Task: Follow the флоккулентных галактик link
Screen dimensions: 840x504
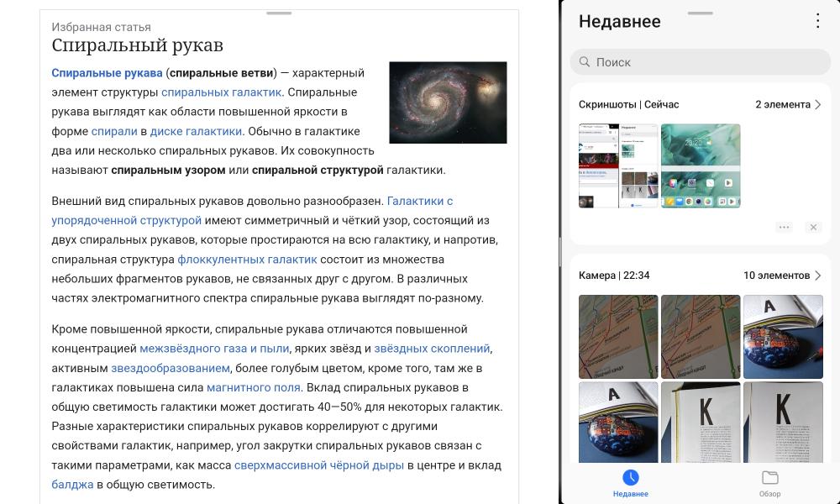Action: [247, 260]
